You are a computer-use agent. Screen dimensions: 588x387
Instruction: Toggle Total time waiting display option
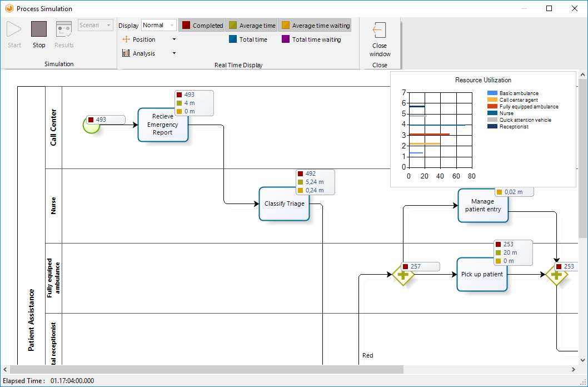pyautogui.click(x=311, y=39)
